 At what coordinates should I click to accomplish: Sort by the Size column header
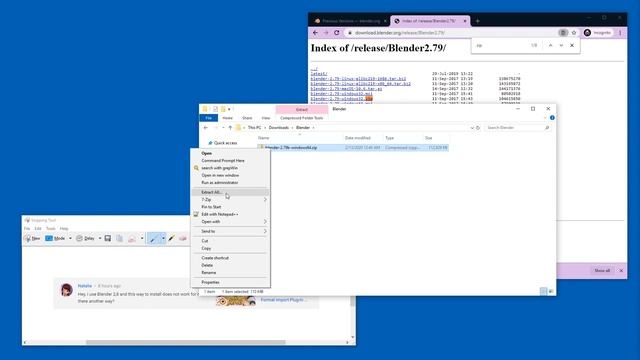pyautogui.click(x=429, y=138)
